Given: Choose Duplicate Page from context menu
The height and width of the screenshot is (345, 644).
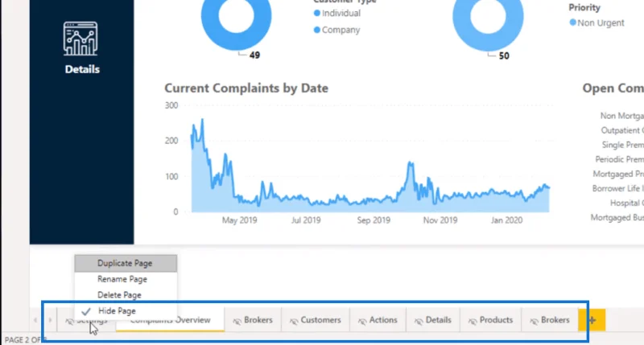Looking at the screenshot, I should [126, 263].
